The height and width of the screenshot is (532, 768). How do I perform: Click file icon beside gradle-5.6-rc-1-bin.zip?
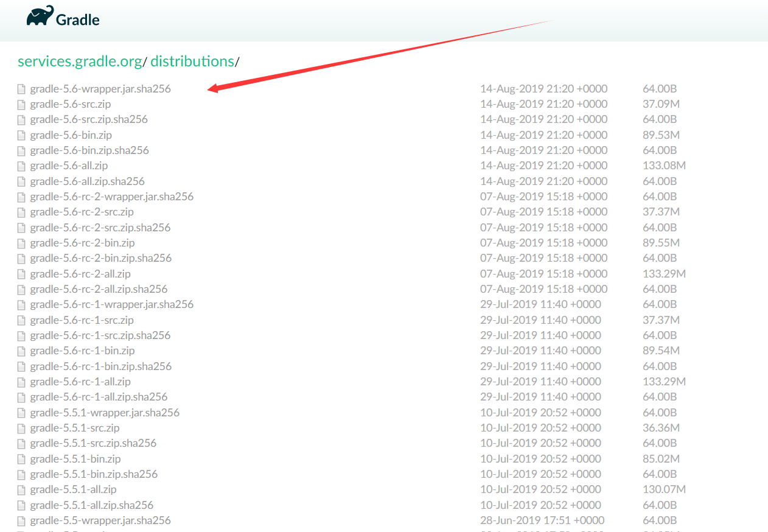point(21,351)
